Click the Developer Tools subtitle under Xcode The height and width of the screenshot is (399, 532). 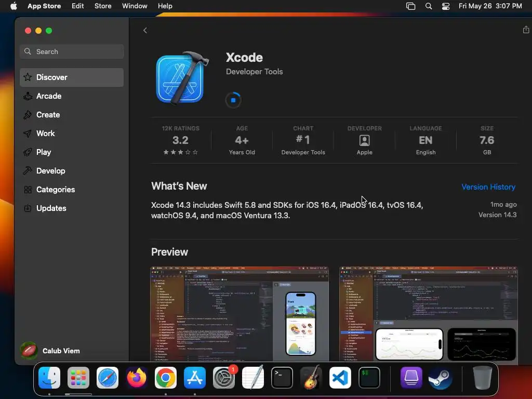(254, 72)
